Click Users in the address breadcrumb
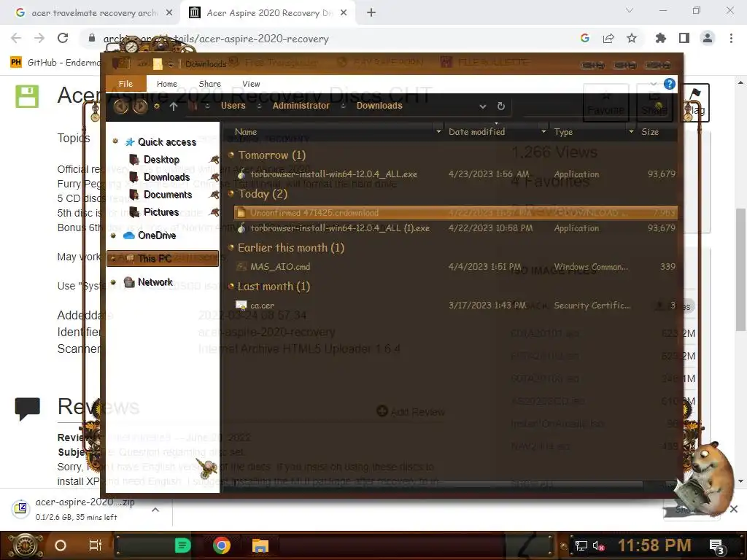 (233, 106)
